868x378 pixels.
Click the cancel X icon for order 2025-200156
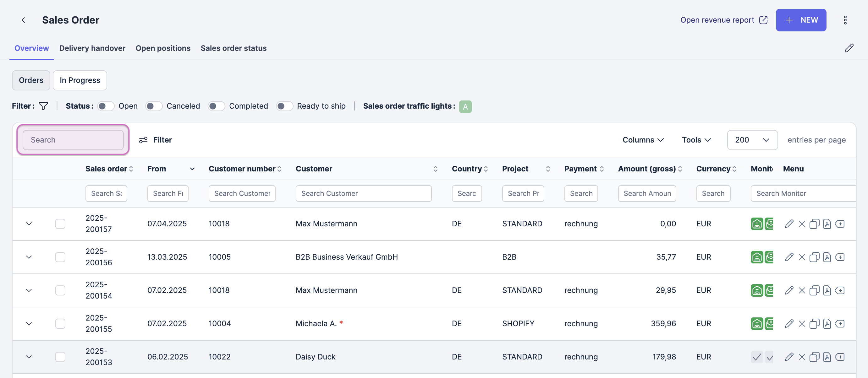(802, 257)
